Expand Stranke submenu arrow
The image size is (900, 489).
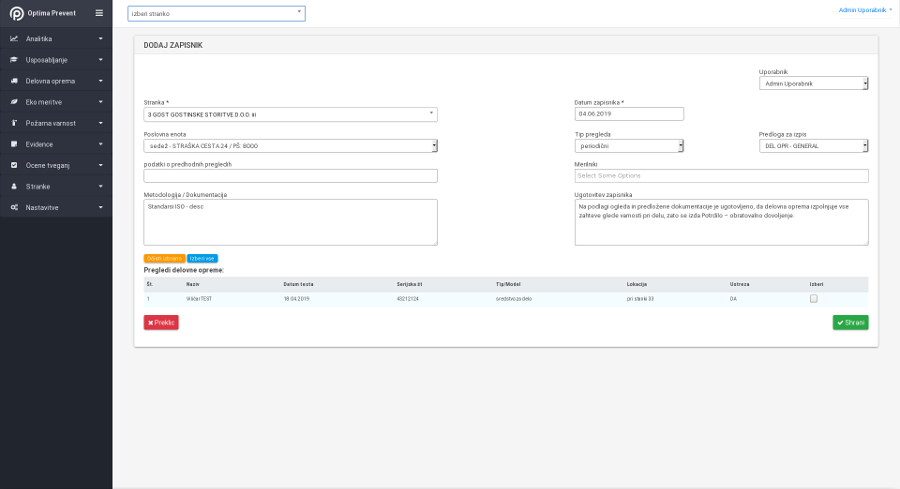[100, 187]
